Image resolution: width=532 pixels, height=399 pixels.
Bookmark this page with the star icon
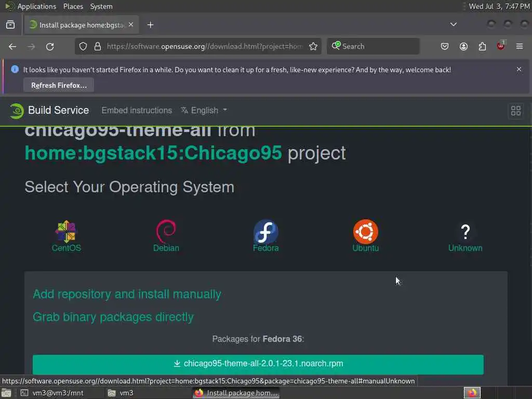click(313, 46)
